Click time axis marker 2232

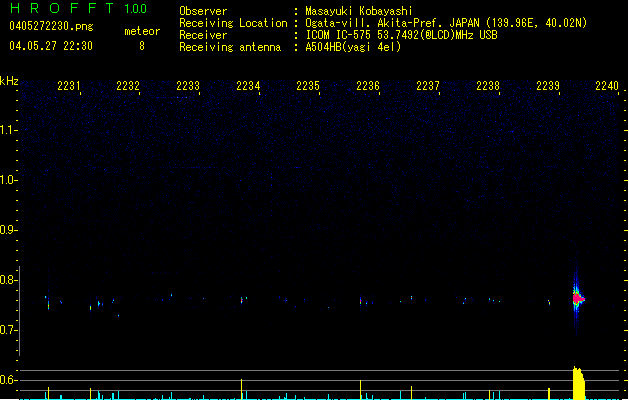click(x=128, y=86)
